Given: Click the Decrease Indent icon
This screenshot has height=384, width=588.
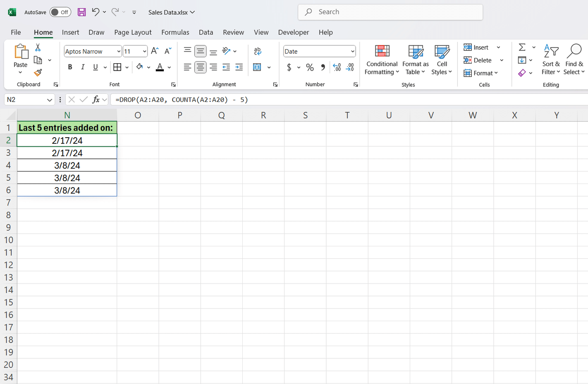Looking at the screenshot, I should tap(226, 67).
